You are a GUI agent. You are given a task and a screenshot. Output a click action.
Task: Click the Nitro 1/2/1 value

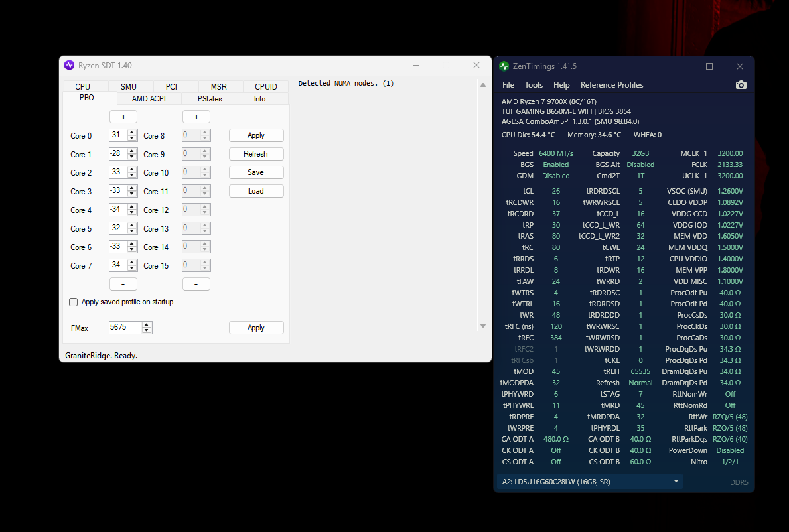click(x=730, y=462)
